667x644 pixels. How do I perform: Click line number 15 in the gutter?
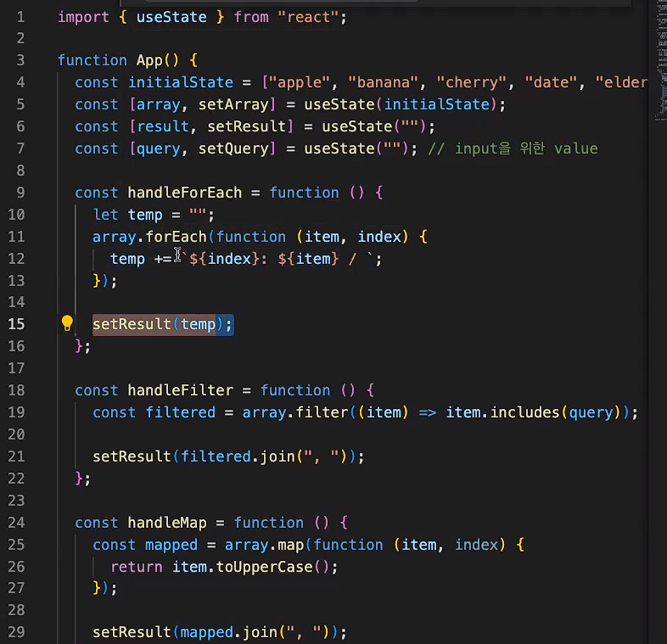16,325
